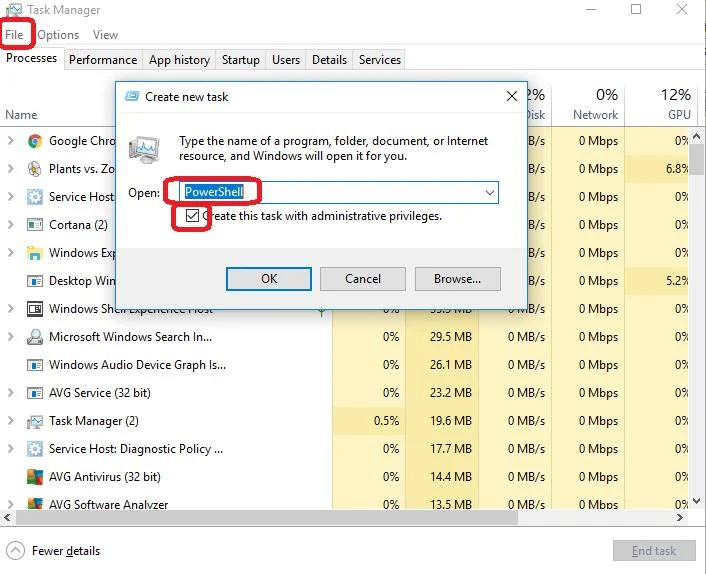Click the Service Host: Diagnostic Policy icon
The image size is (706, 574).
click(x=35, y=449)
